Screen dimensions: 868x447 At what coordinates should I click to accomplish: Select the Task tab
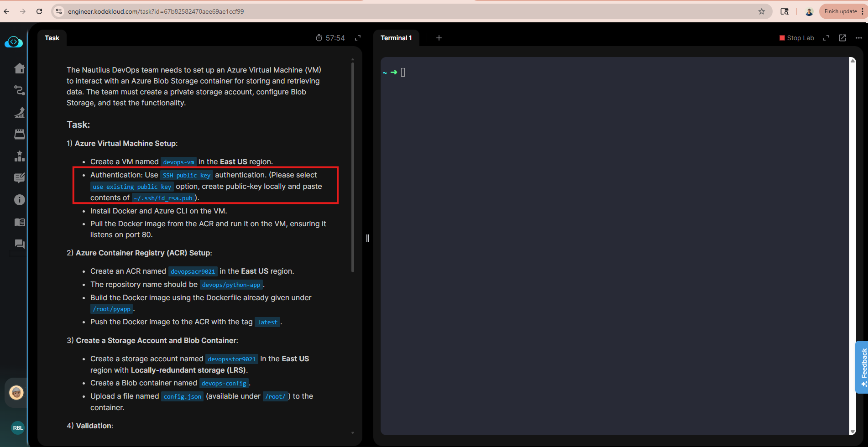[x=52, y=38]
